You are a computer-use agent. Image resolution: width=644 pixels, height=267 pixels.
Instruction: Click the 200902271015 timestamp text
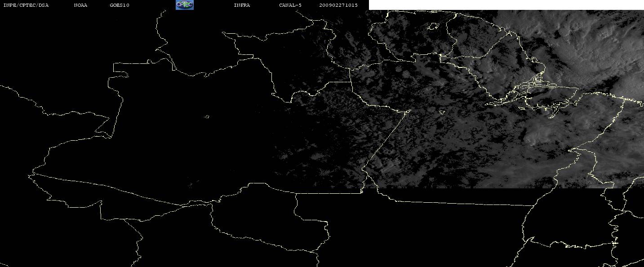(x=338, y=5)
